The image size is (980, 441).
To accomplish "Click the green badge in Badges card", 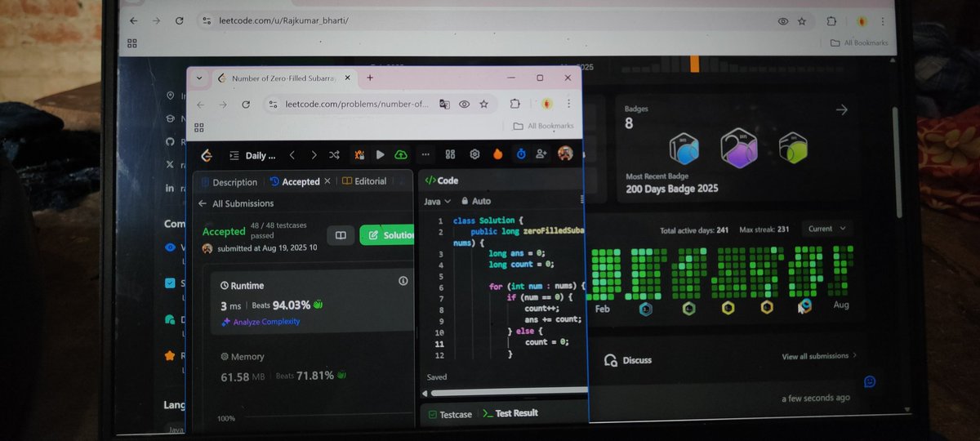I will pyautogui.click(x=792, y=148).
